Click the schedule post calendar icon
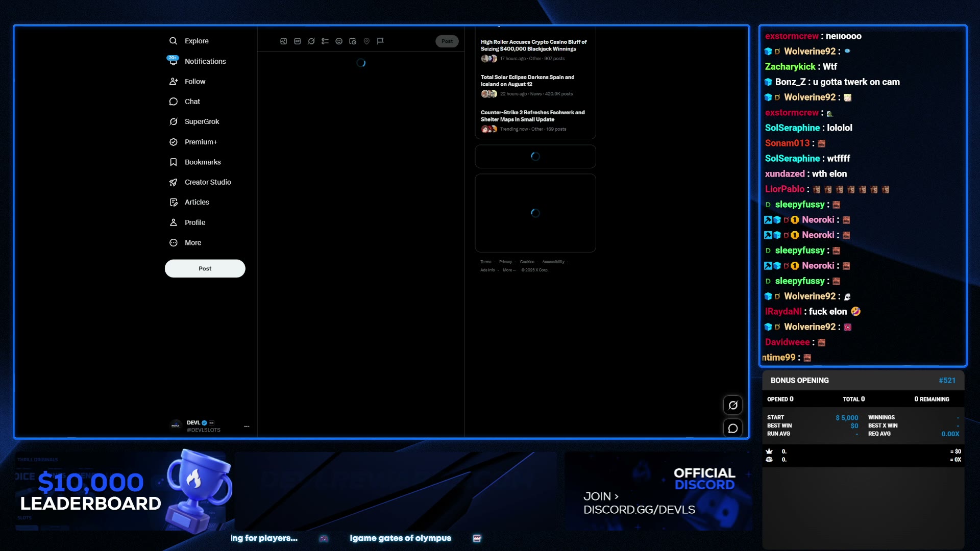 coord(353,41)
